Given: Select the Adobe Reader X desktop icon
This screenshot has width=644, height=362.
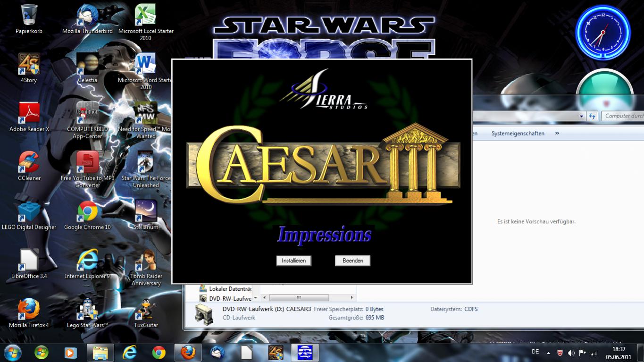Looking at the screenshot, I should [29, 117].
